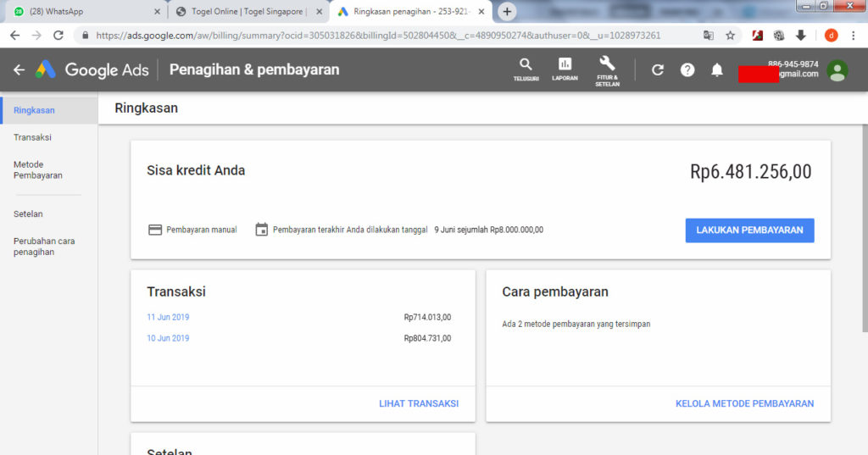Select the Ringkasan penagihan tab
Screen dimensions: 868x455
point(411,12)
